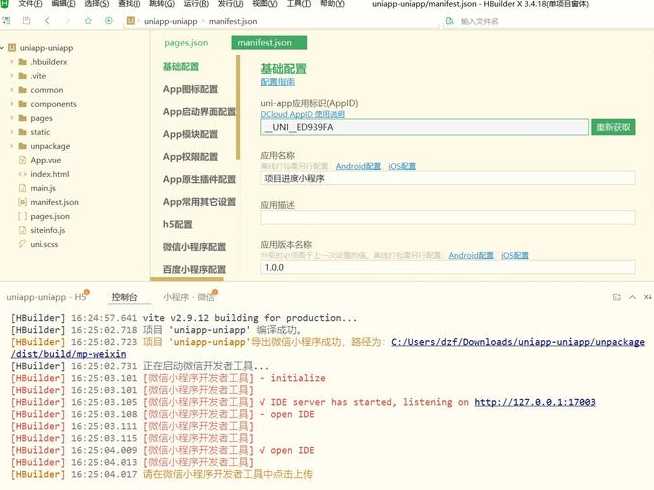Select 微信小程序配置 in the manifest sidebar
654x490 pixels.
194,247
